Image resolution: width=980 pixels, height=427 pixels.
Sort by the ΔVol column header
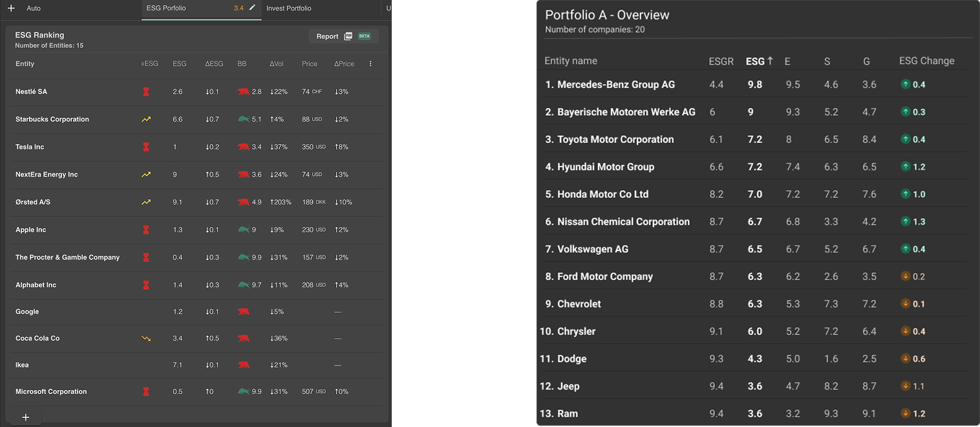pos(277,63)
